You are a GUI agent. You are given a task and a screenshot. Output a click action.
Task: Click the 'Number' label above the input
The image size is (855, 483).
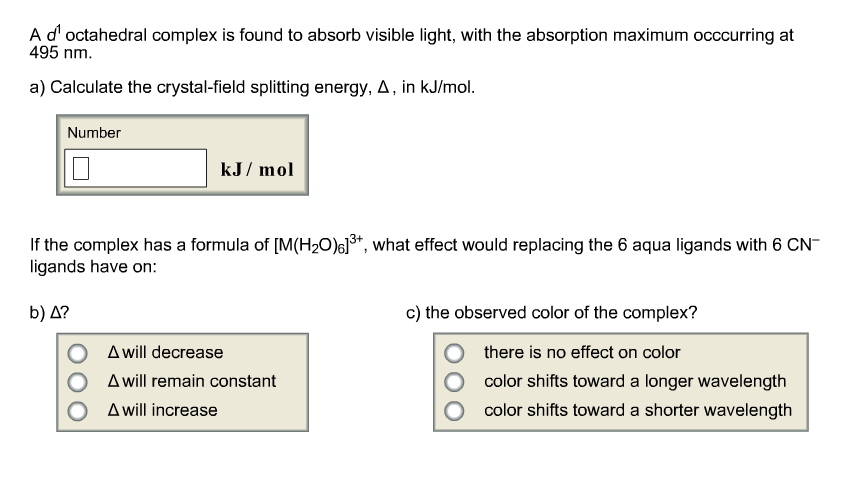[94, 133]
